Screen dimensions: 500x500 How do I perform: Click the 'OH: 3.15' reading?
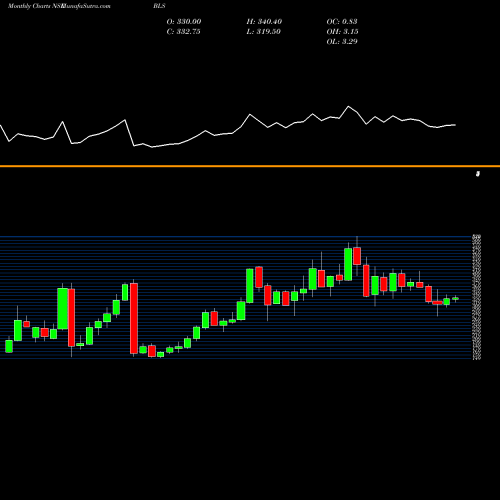(x=342, y=31)
